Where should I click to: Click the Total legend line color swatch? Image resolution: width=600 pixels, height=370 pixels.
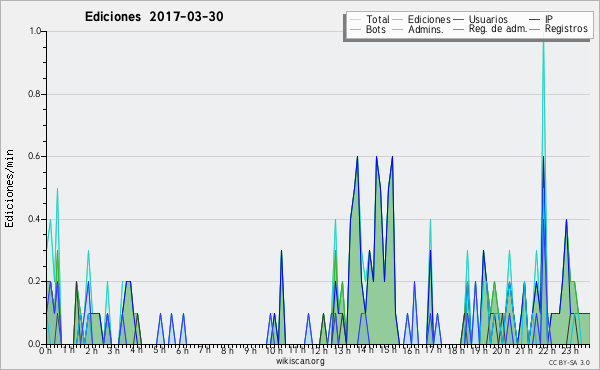tap(355, 20)
